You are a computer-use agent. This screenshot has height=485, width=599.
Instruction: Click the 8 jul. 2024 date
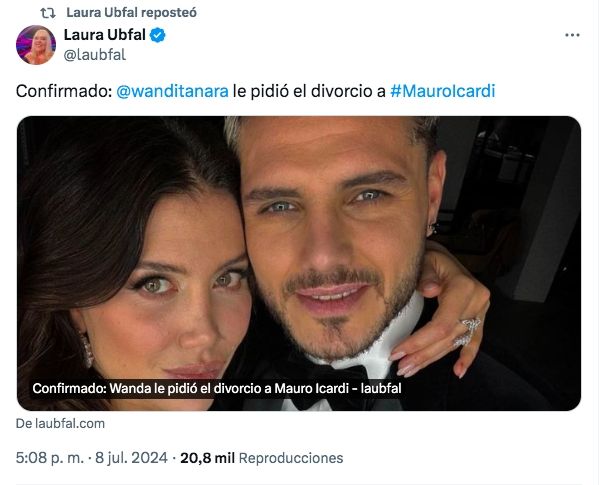point(131,458)
